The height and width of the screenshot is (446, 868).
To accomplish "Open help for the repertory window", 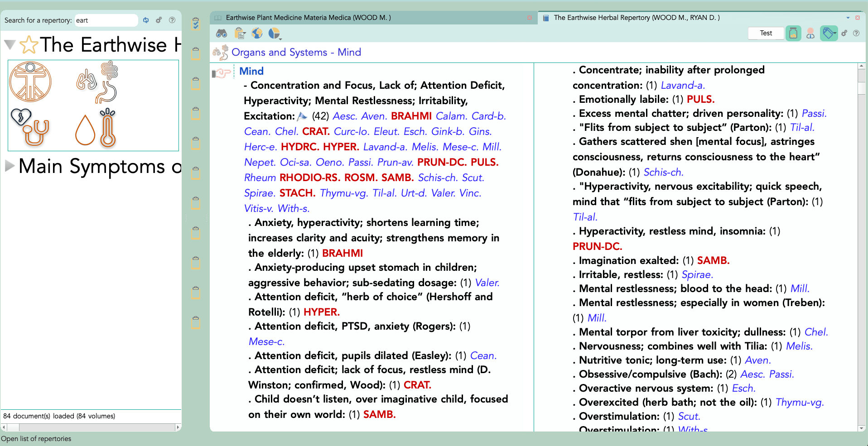I will coord(856,33).
